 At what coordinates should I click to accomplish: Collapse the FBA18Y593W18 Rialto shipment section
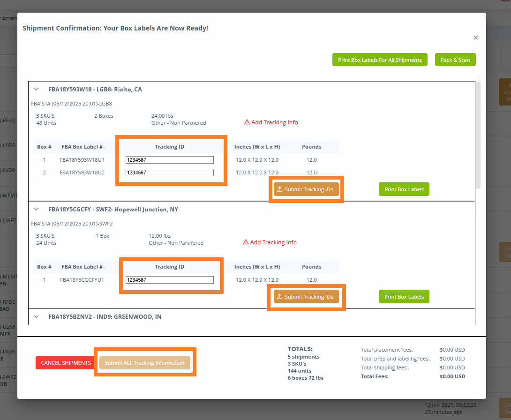tap(36, 89)
